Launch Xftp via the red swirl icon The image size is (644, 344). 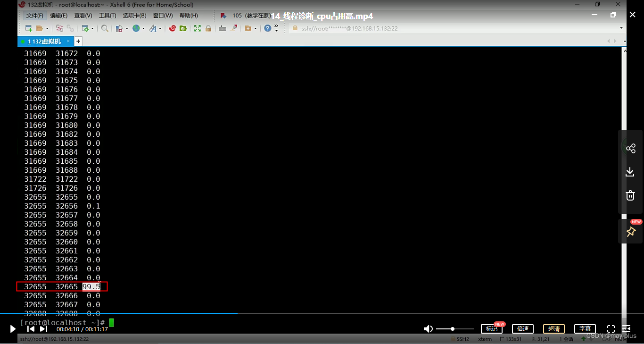(172, 28)
